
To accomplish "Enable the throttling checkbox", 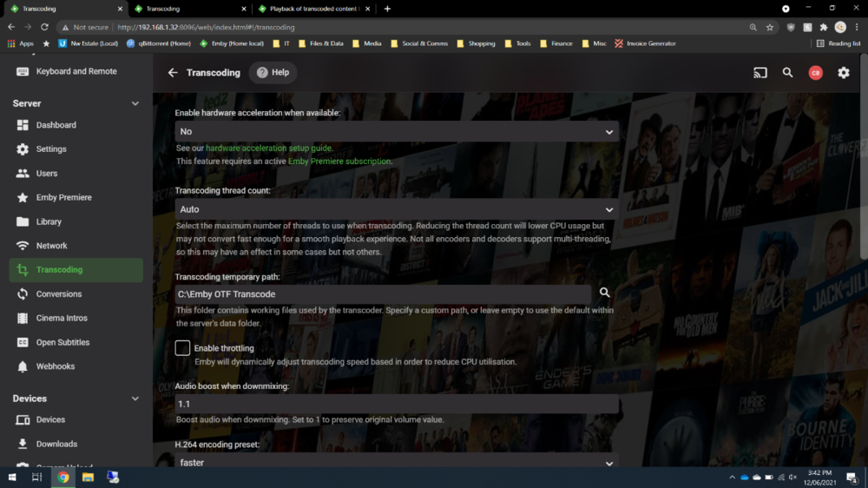I will pyautogui.click(x=182, y=348).
